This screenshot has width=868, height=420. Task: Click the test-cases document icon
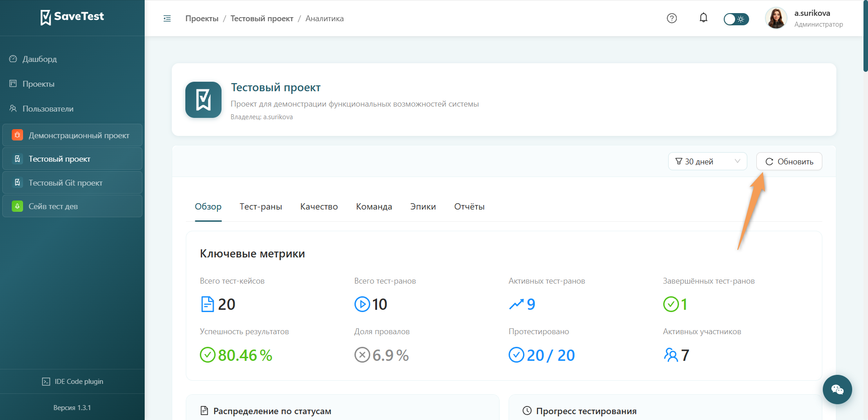pyautogui.click(x=208, y=304)
